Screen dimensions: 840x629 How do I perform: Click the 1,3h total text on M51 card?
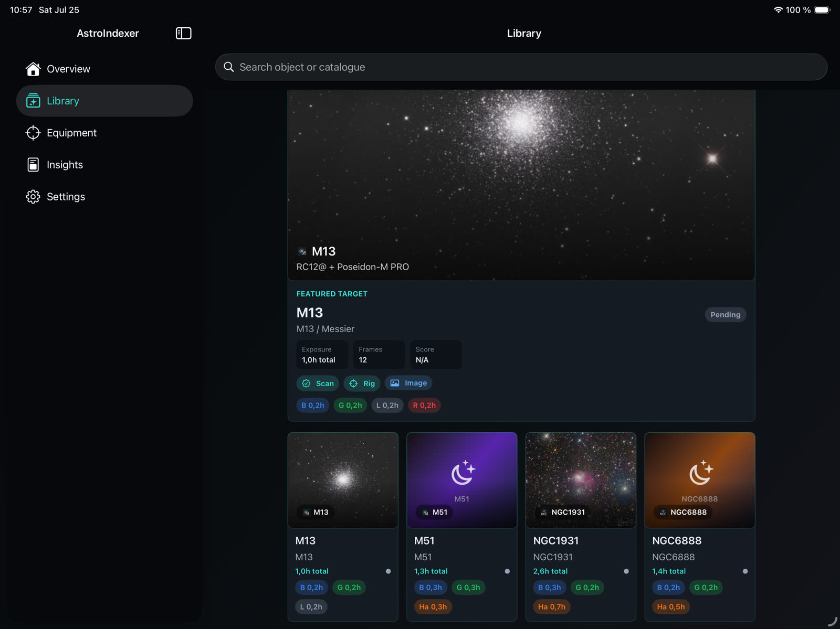coord(431,571)
